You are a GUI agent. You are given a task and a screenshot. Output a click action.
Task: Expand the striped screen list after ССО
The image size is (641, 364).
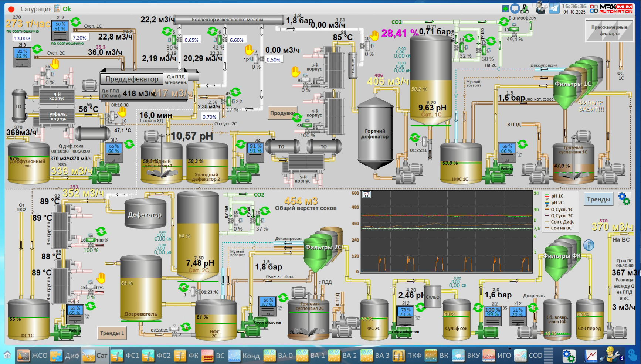[x=549, y=356]
